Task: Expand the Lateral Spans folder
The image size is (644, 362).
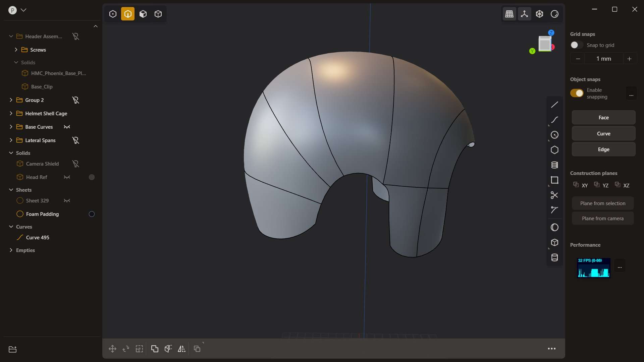Action: pos(11,140)
